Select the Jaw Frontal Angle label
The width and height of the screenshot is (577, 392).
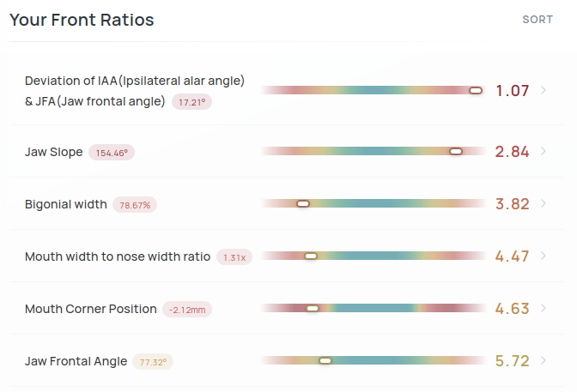click(76, 361)
